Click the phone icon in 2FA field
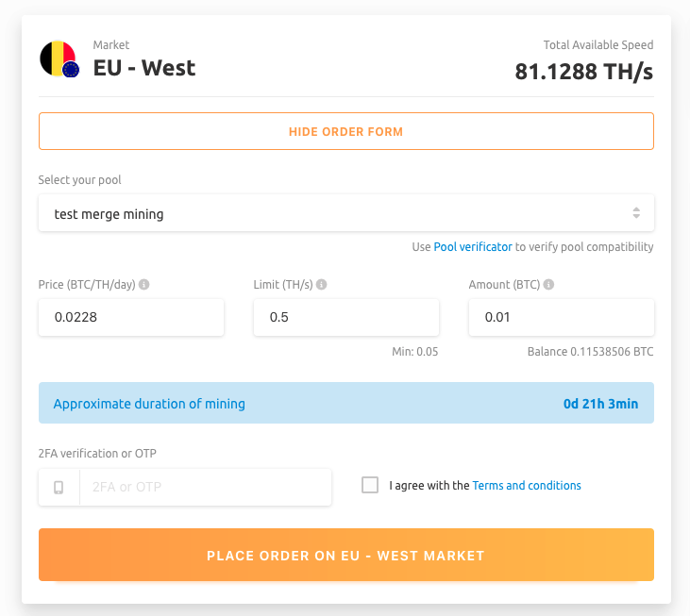The width and height of the screenshot is (690, 616). 59,487
